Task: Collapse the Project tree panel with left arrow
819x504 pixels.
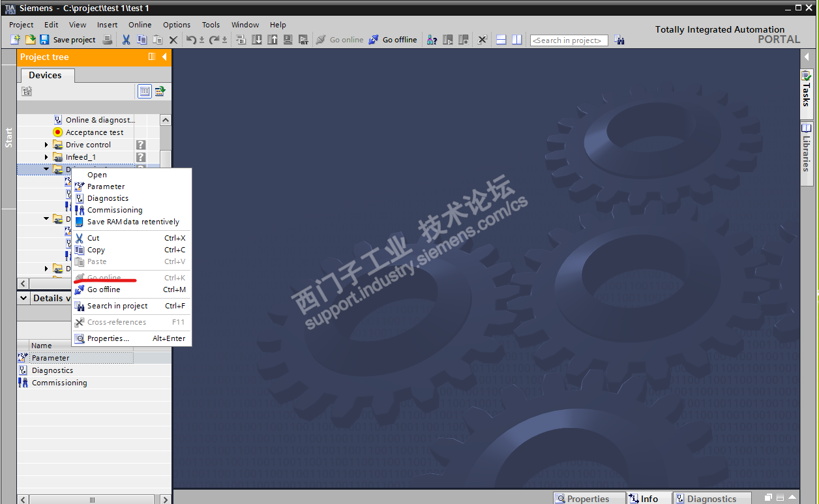Action: [164, 57]
